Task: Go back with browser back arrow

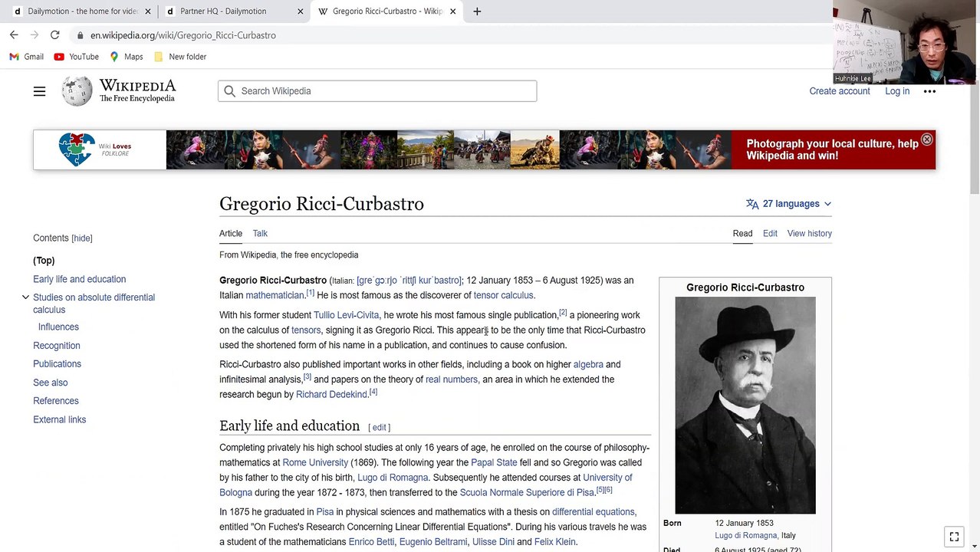Action: pyautogui.click(x=14, y=35)
